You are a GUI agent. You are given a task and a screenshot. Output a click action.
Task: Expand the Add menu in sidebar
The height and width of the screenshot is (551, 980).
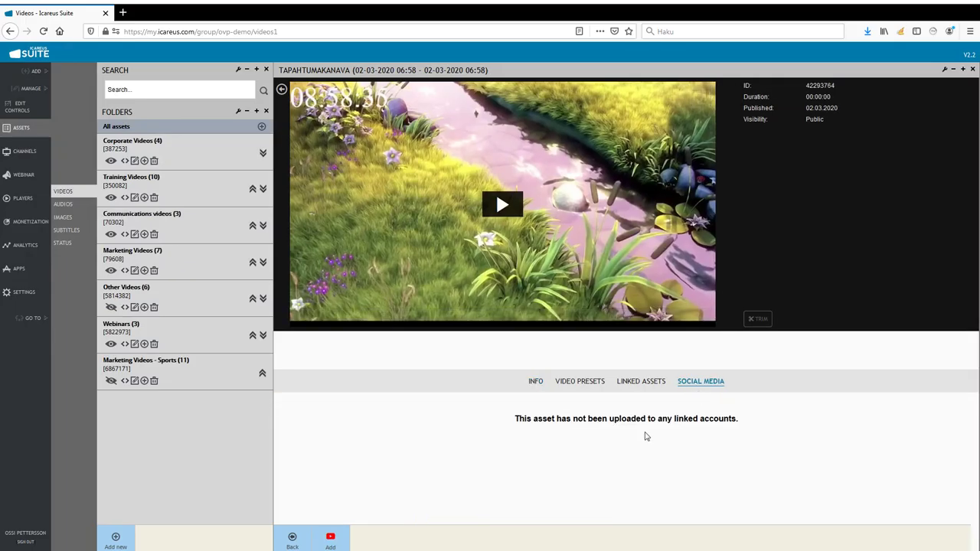pos(35,71)
